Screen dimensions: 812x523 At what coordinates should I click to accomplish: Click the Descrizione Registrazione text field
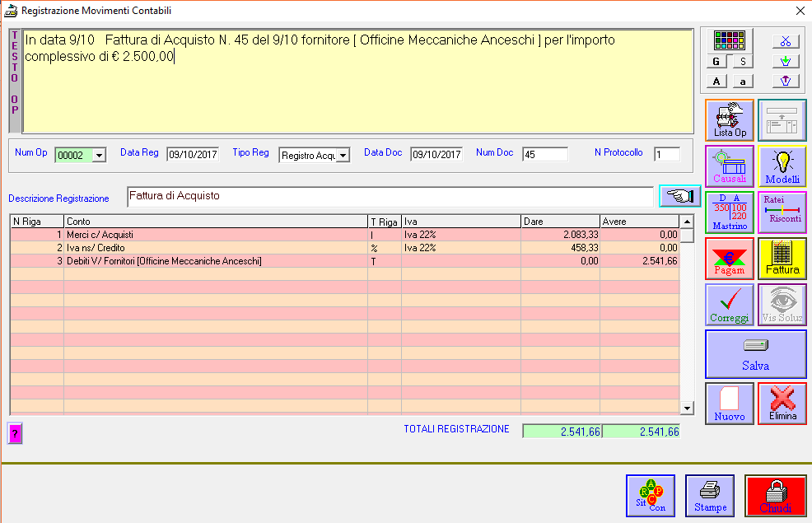point(390,197)
